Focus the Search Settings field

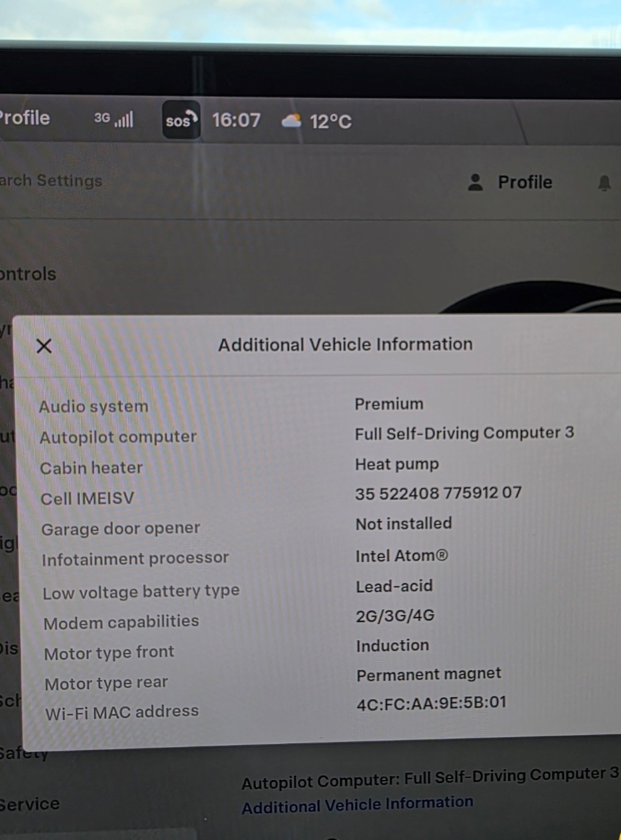tap(52, 181)
